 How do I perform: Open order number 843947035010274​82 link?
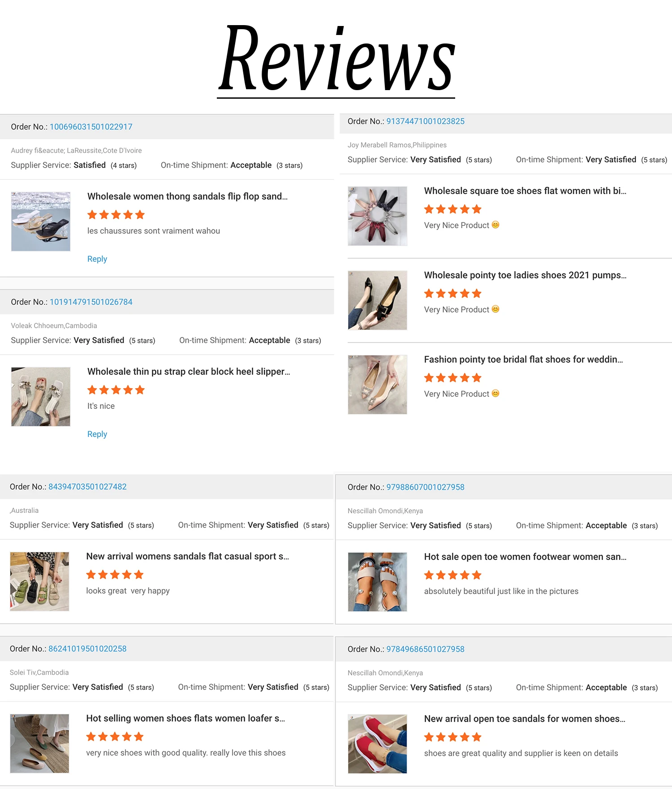coord(87,487)
